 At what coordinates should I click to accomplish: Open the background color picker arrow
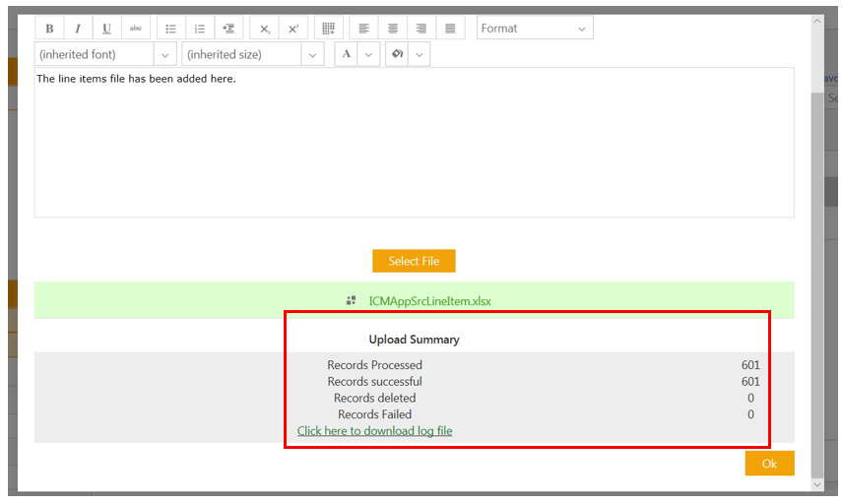point(421,54)
